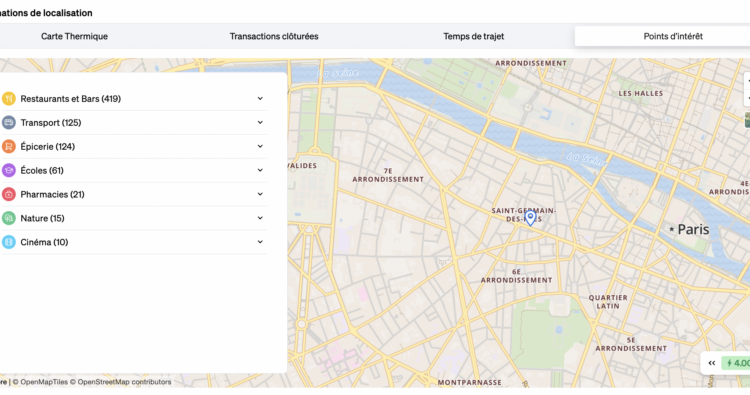Select the Points d'intérêt tab
This screenshot has height=395, width=750.
(673, 36)
